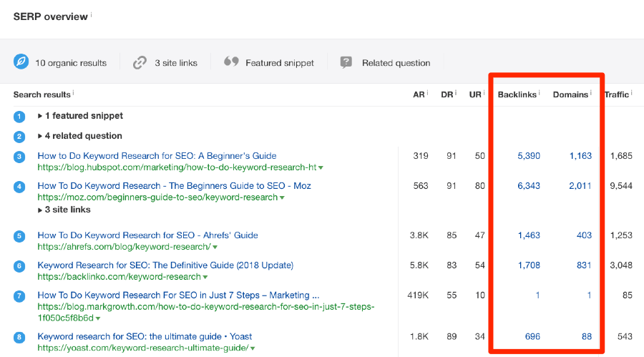Click info icon beside UR column
644x357 pixels.
point(484,93)
